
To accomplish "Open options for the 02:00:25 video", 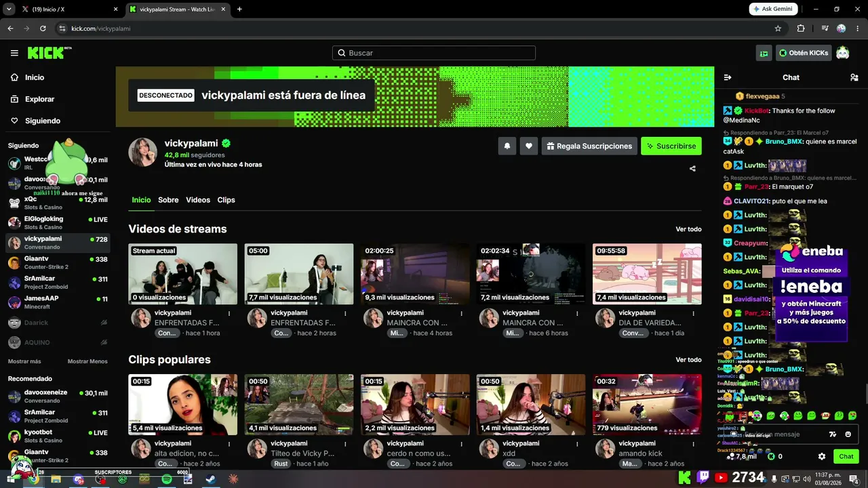I will point(461,313).
